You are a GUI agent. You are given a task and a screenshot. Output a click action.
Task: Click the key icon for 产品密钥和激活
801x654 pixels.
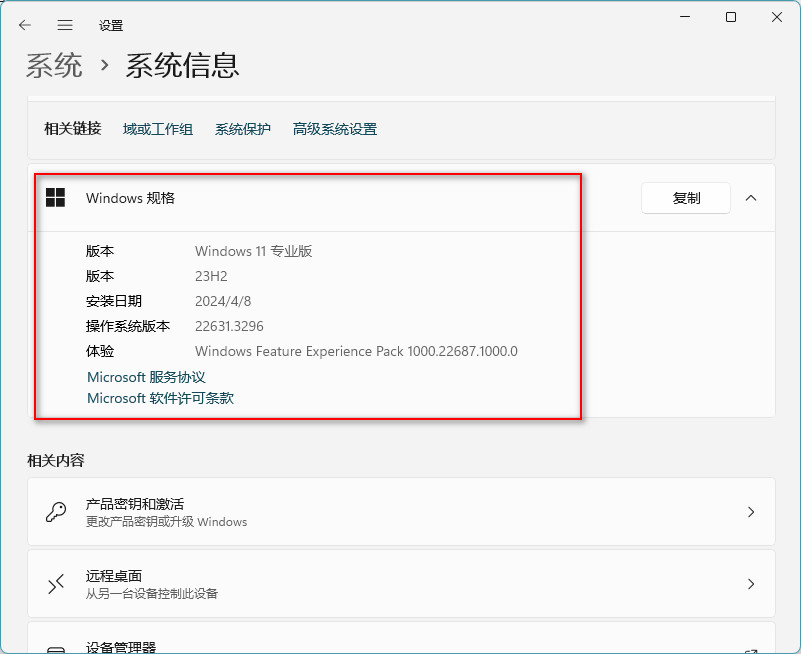56,512
